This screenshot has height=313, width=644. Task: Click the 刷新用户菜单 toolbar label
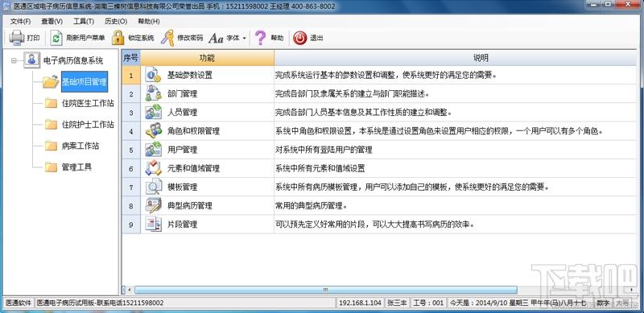pyautogui.click(x=85, y=38)
